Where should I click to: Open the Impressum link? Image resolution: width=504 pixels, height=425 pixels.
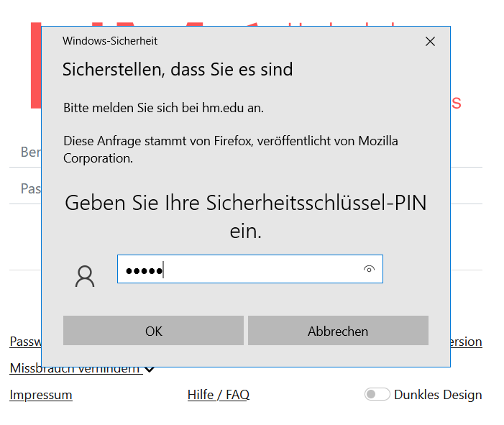tap(41, 395)
